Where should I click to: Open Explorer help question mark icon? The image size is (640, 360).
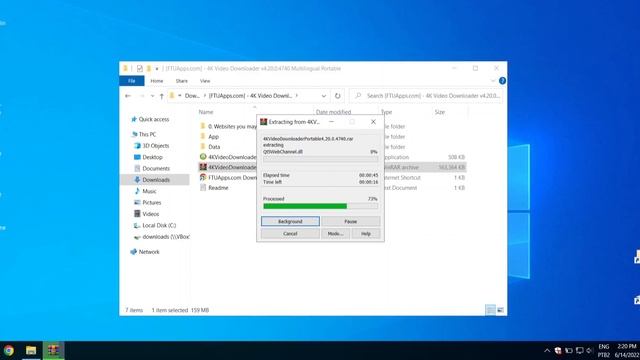[502, 81]
